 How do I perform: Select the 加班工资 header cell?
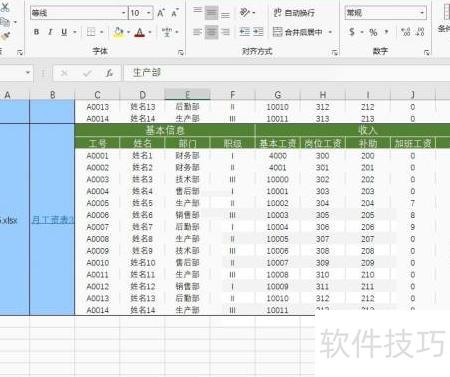click(413, 143)
